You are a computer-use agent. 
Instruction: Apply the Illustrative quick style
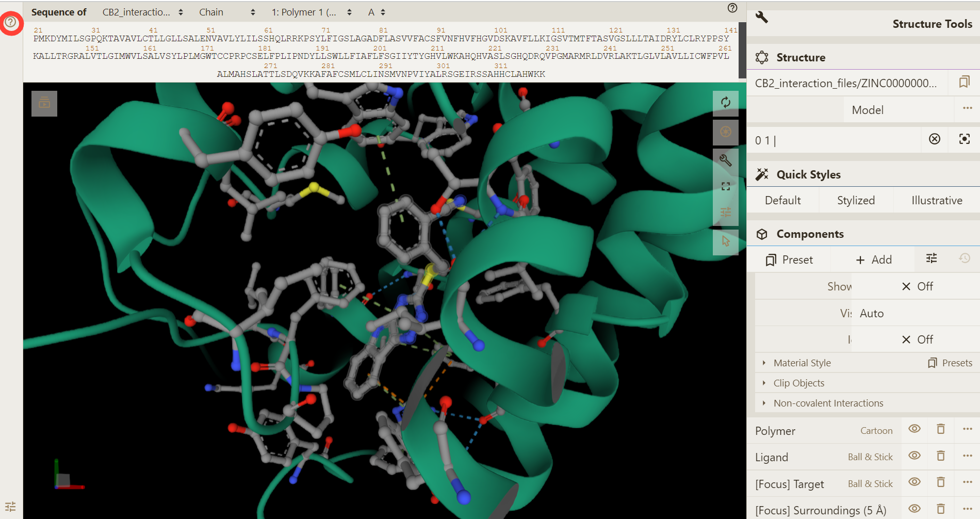(936, 200)
